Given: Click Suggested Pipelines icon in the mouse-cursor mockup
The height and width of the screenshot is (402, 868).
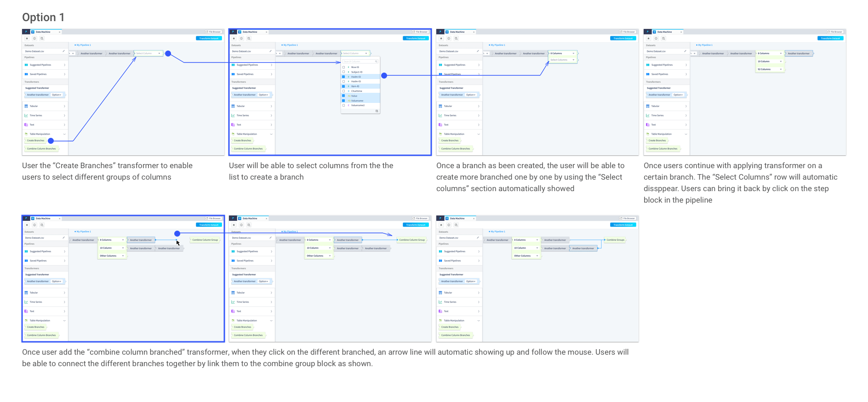Looking at the screenshot, I should pyautogui.click(x=26, y=251).
